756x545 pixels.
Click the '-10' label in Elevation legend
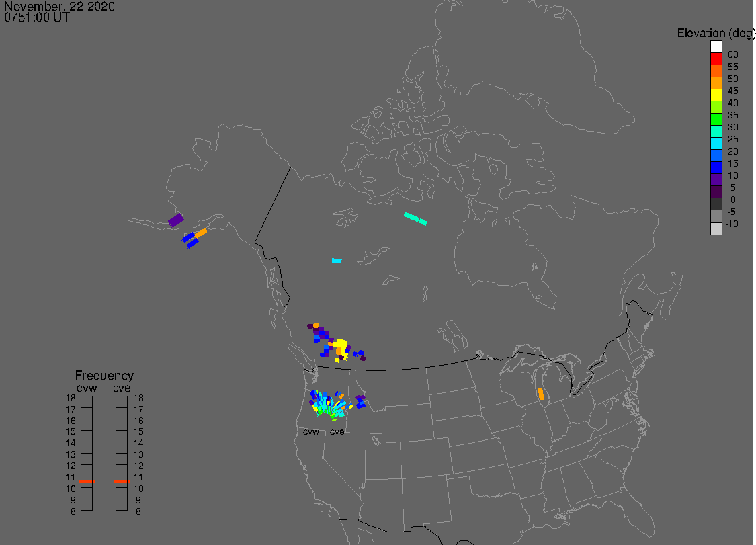tap(732, 224)
